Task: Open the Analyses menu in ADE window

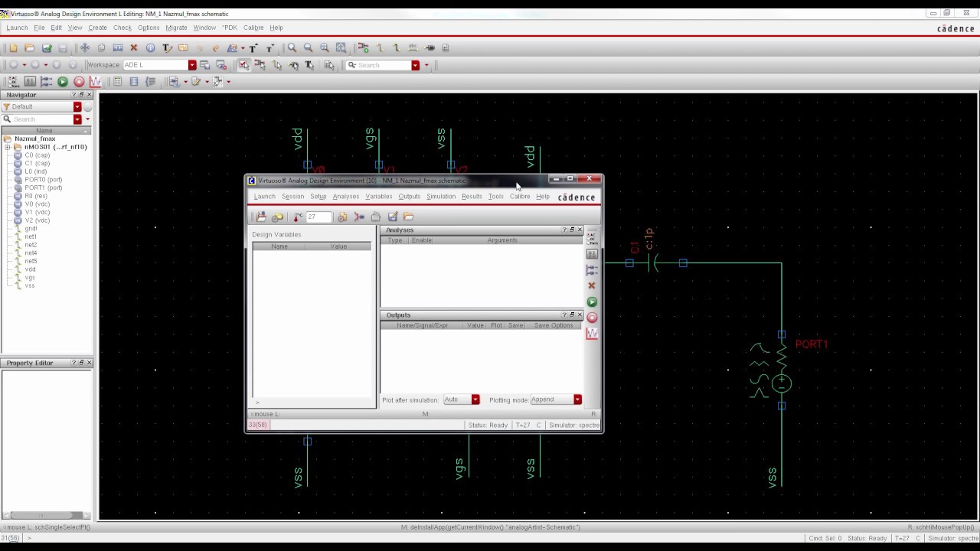Action: pos(345,197)
